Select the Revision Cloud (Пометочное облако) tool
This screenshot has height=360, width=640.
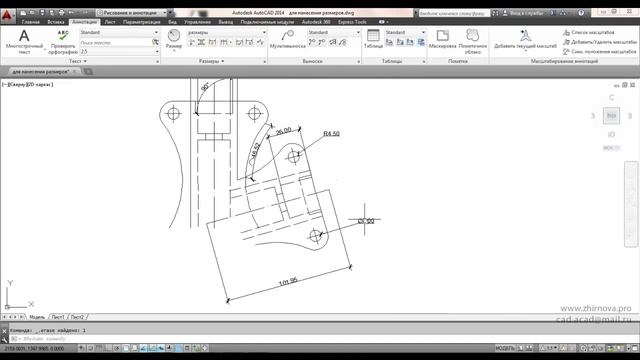473,42
